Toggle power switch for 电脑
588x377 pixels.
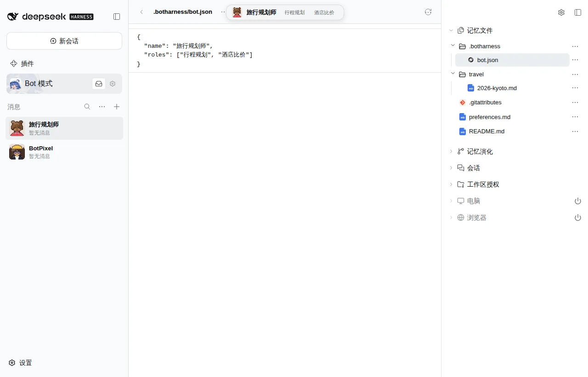point(578,201)
